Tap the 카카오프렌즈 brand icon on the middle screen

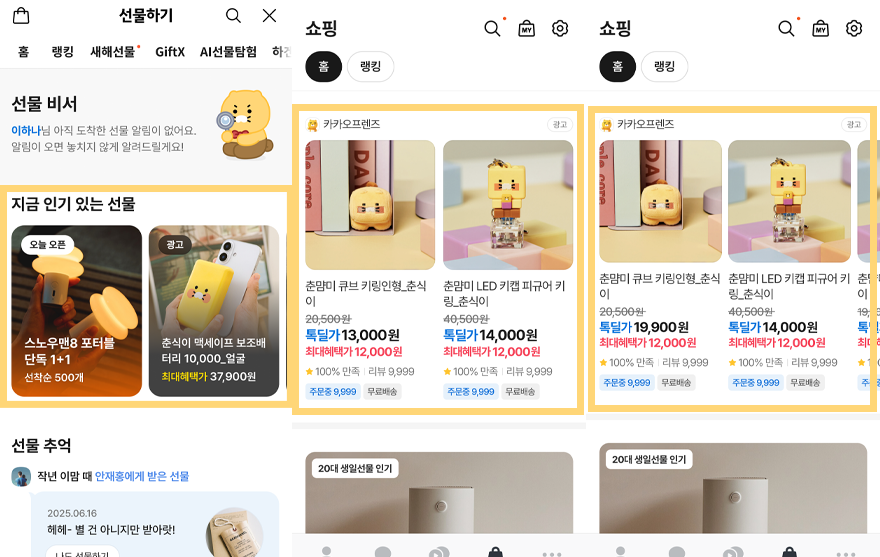312,125
